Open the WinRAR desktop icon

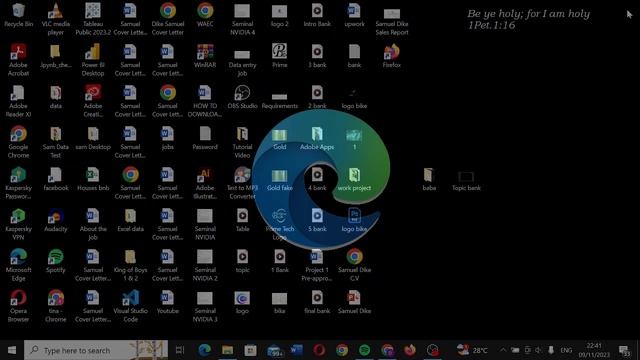pyautogui.click(x=205, y=56)
